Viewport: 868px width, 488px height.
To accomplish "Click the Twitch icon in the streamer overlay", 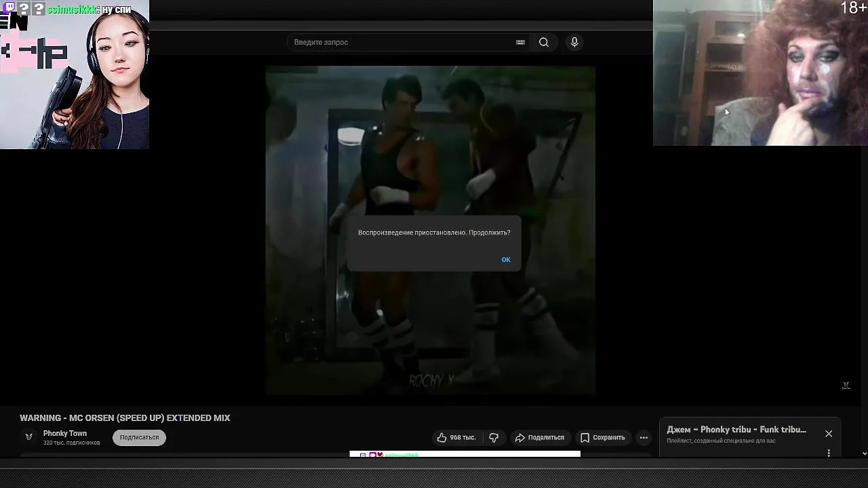I will coord(9,9).
